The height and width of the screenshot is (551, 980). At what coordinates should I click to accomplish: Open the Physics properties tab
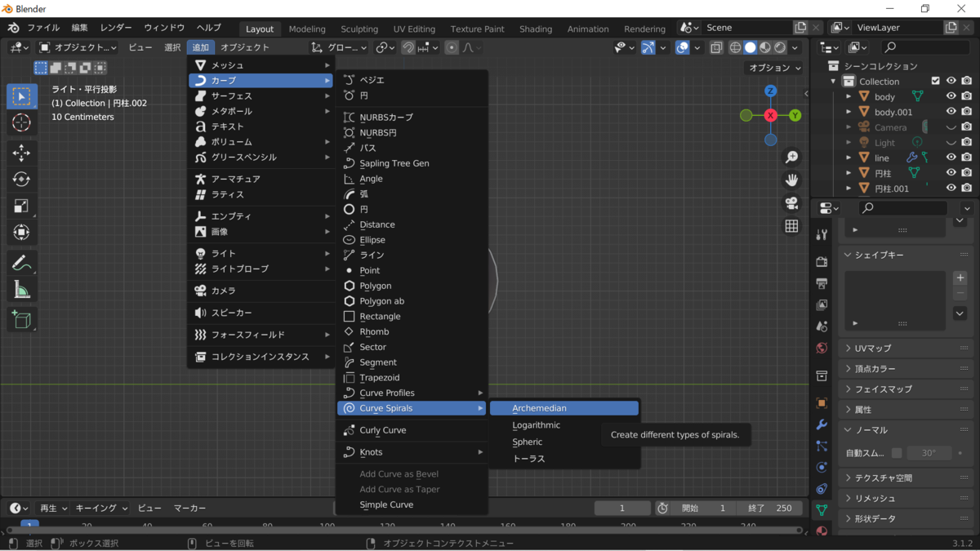point(822,468)
